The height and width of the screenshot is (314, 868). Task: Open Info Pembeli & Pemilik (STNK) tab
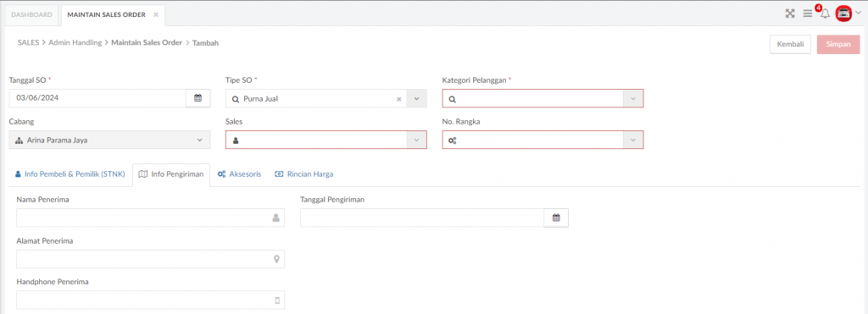coord(70,174)
